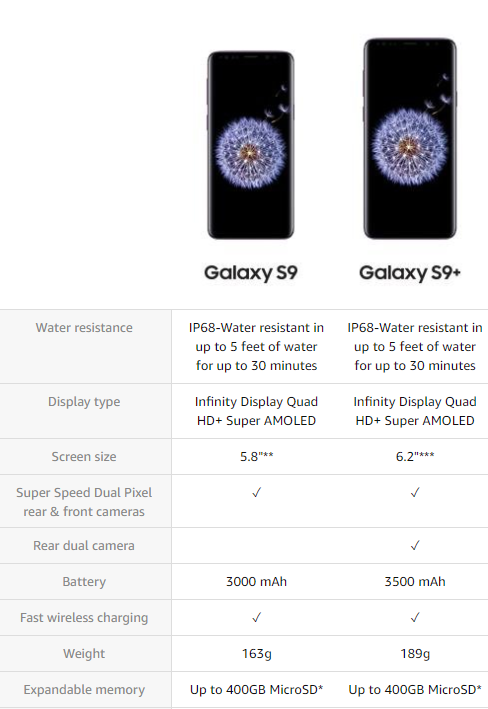Click the Galaxy S9+ dual pixel camera checkmark
488x709 pixels.
[415, 492]
